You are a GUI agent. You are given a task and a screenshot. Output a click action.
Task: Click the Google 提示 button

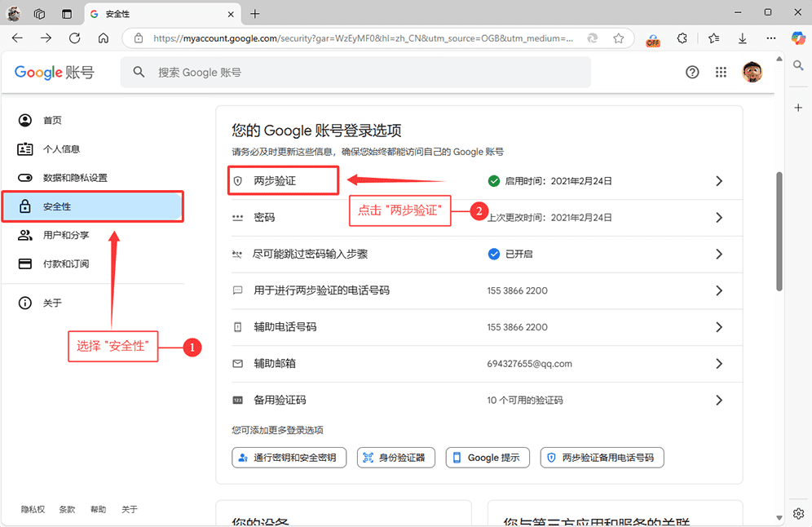(x=488, y=458)
